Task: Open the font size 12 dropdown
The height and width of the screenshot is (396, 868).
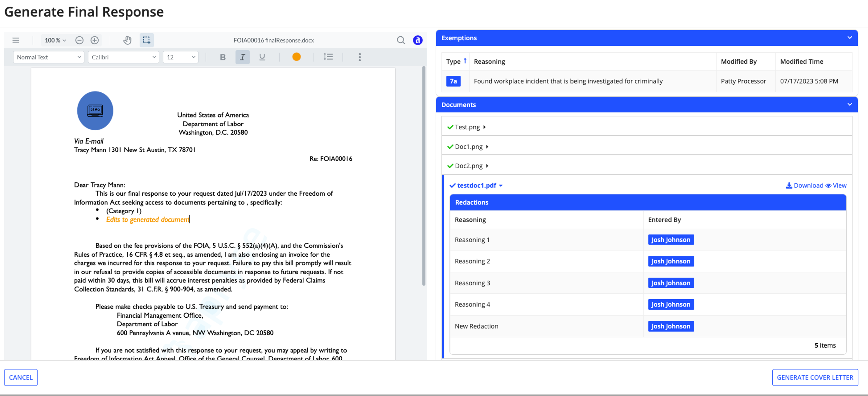Action: pyautogui.click(x=181, y=57)
